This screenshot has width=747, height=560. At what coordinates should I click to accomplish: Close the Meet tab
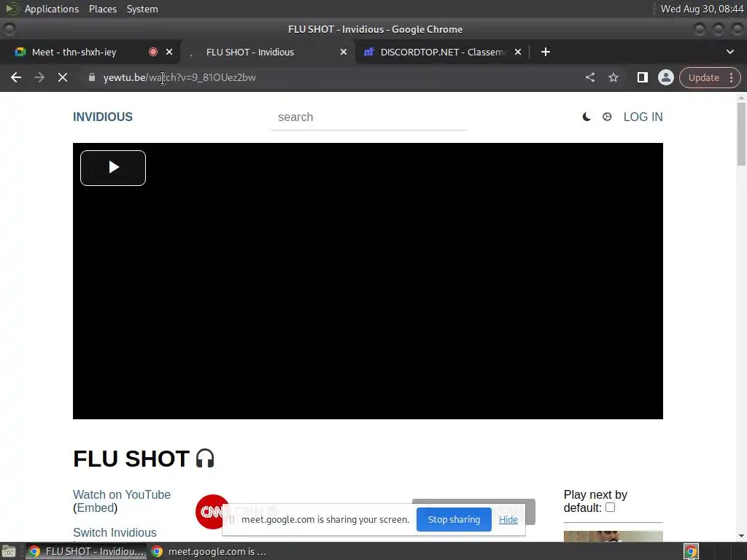169,52
